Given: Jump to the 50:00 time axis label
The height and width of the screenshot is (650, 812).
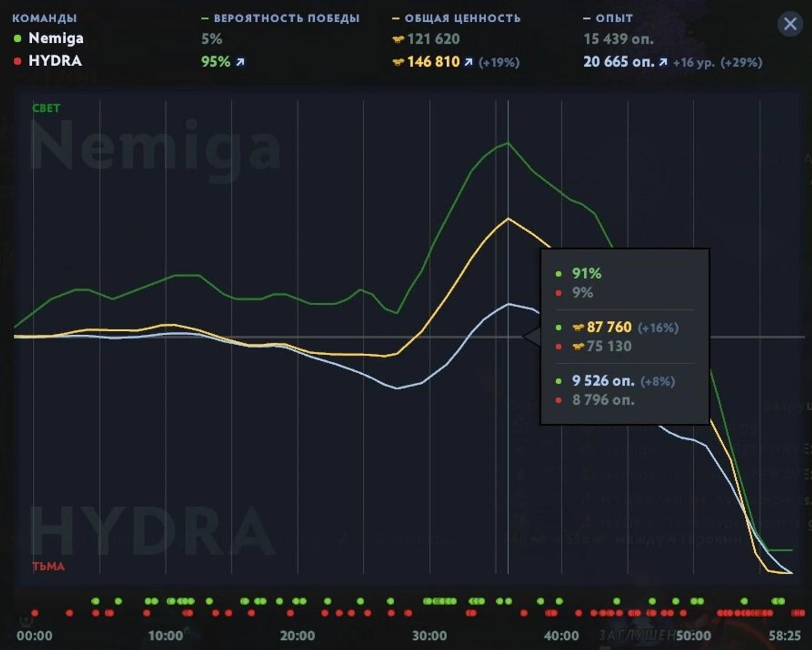Looking at the screenshot, I should (x=693, y=636).
